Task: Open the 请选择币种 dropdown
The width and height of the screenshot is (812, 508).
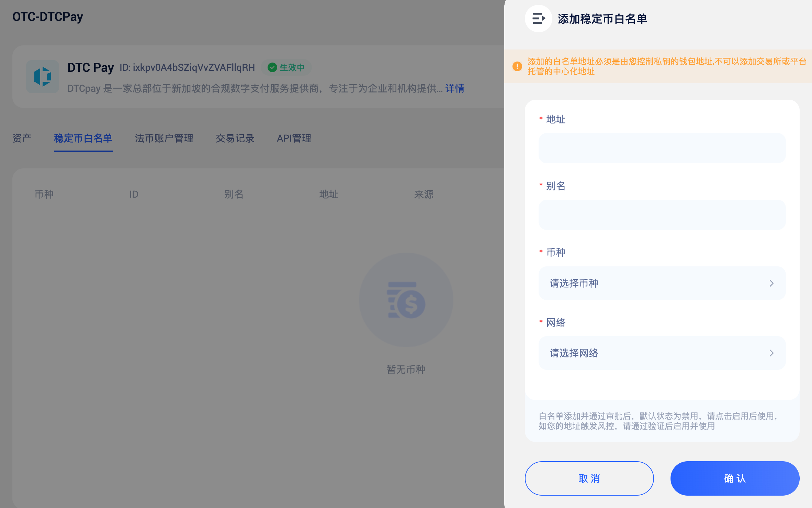Action: pyautogui.click(x=662, y=283)
